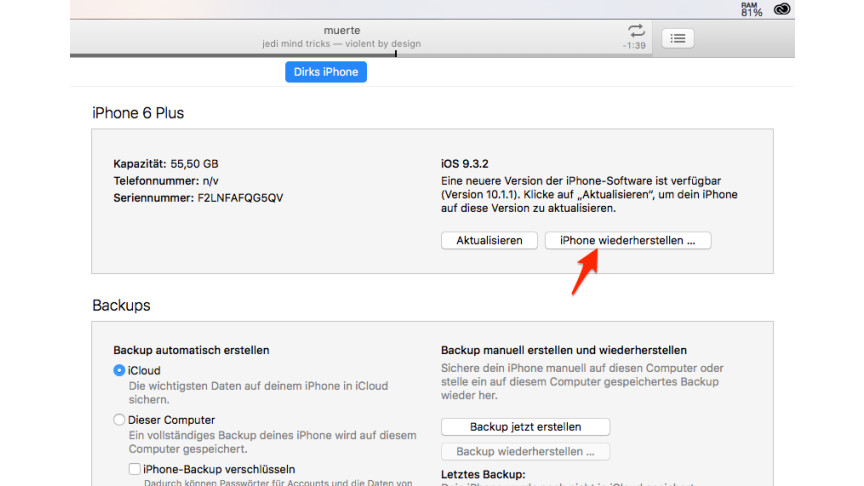
Task: Click the Backups section heading
Action: pyautogui.click(x=121, y=305)
